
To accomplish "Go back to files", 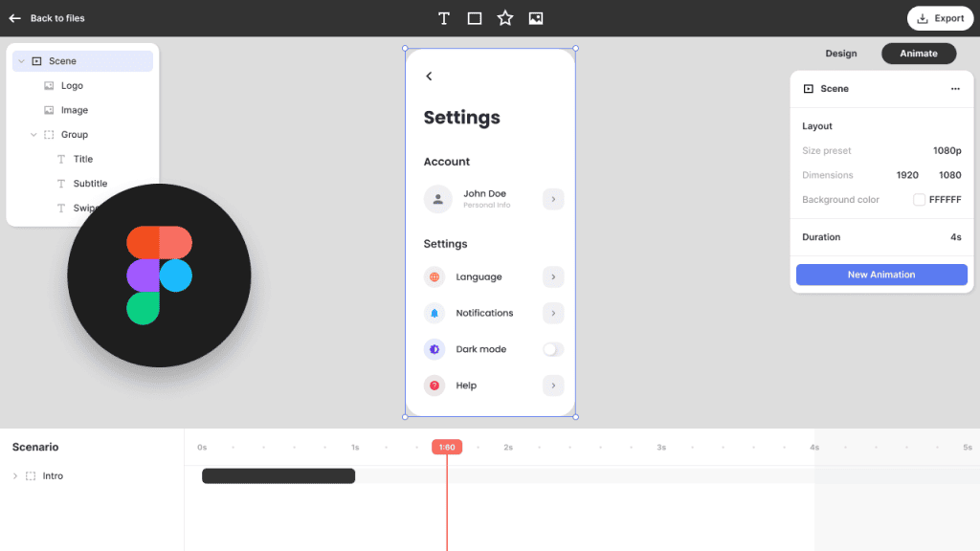I will 46,18.
